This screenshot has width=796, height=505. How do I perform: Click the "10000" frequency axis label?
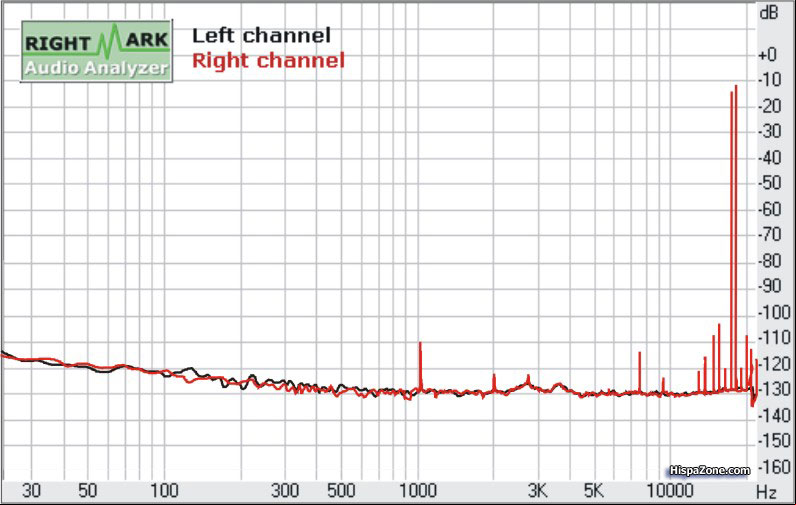point(670,491)
